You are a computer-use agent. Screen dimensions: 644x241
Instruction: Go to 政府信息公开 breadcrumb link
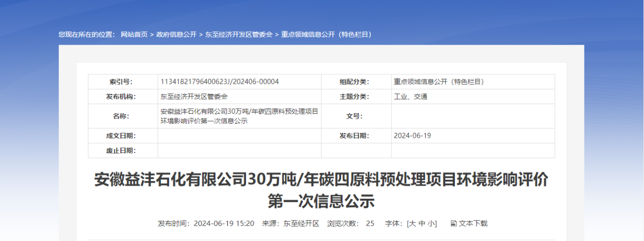click(176, 35)
